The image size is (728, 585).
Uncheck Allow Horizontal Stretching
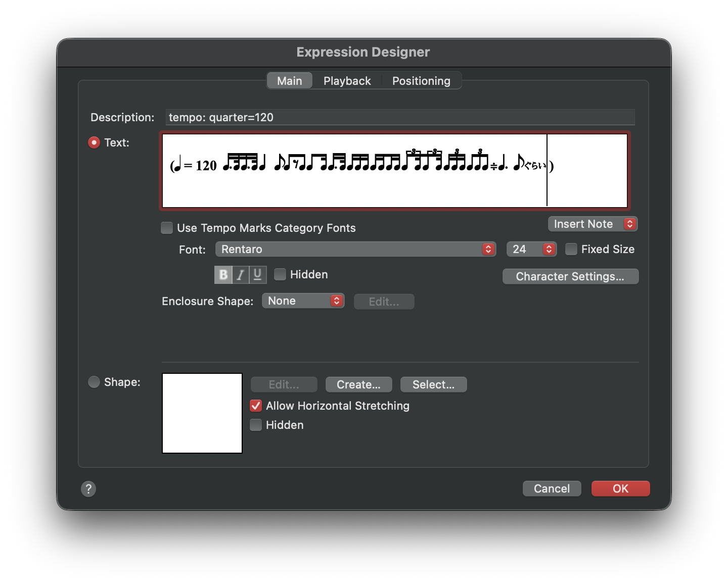click(256, 406)
